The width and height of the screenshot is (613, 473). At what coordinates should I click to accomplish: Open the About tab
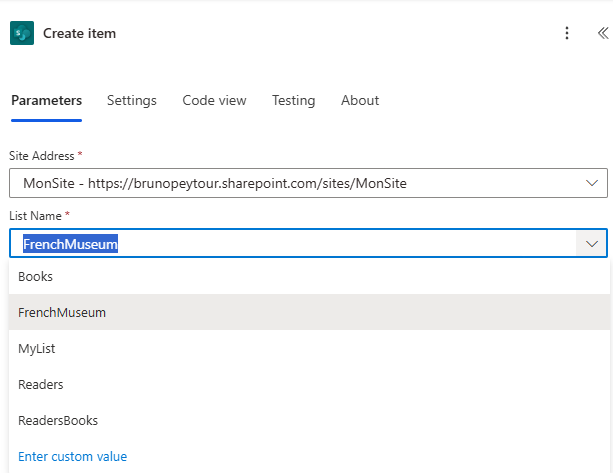click(x=360, y=100)
